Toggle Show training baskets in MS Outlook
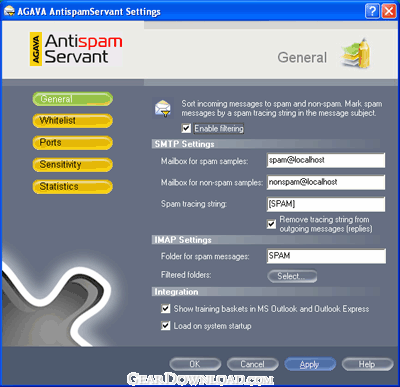 [165, 309]
